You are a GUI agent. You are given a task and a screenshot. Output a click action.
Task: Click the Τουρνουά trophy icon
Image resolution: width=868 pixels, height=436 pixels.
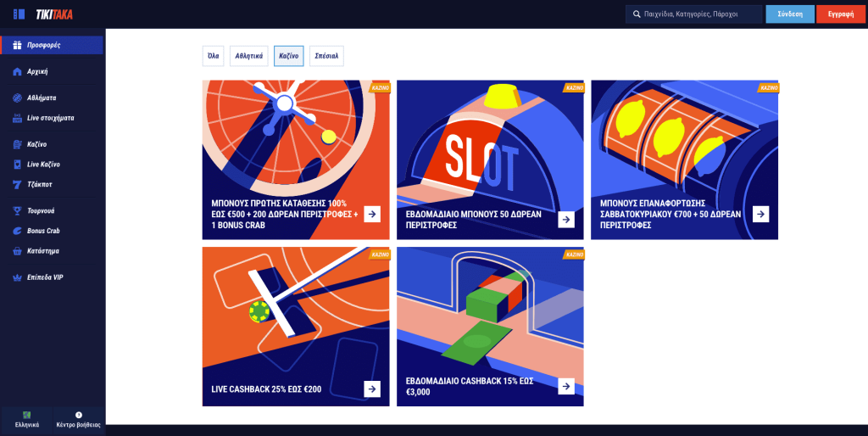click(x=17, y=211)
